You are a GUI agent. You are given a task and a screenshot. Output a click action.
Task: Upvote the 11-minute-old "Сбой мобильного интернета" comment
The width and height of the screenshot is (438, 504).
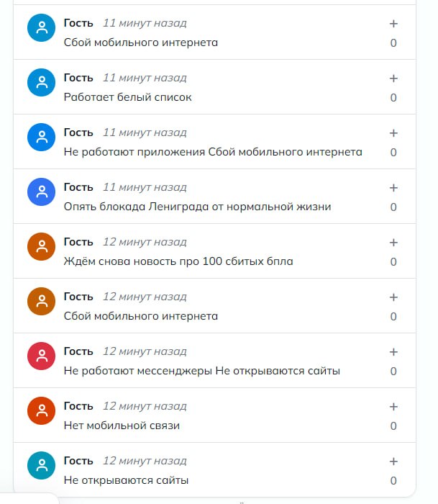393,24
